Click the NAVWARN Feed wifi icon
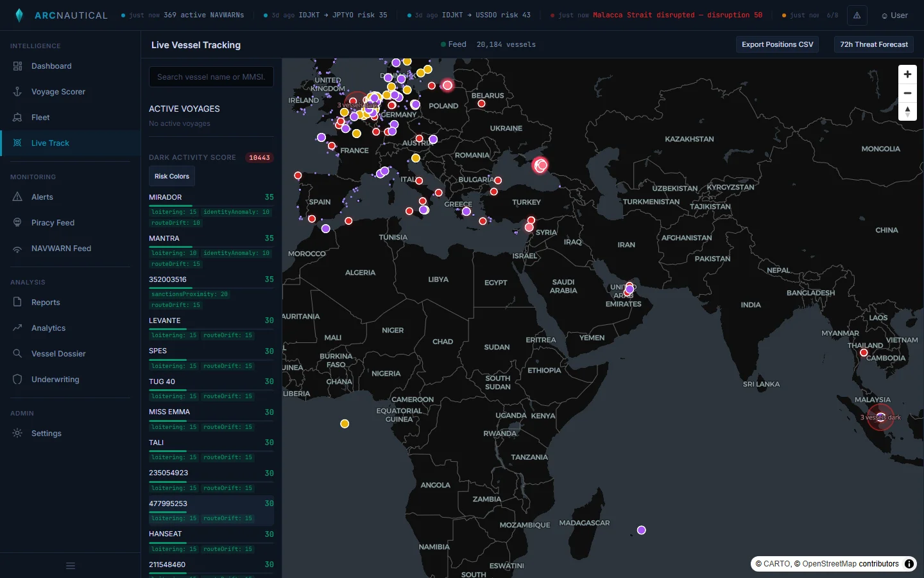This screenshot has width=924, height=578. [17, 249]
